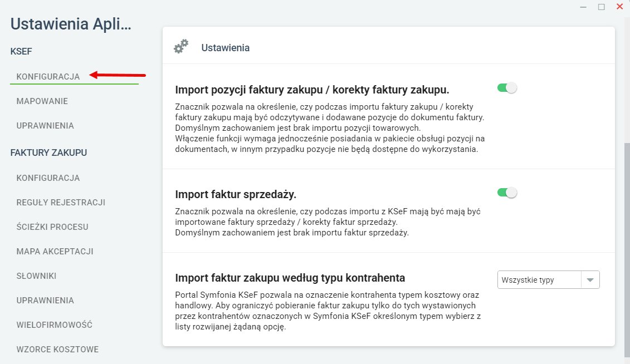The image size is (630, 364).
Task: Disable the Import faktur sprzedaży switch
Action: tap(507, 193)
